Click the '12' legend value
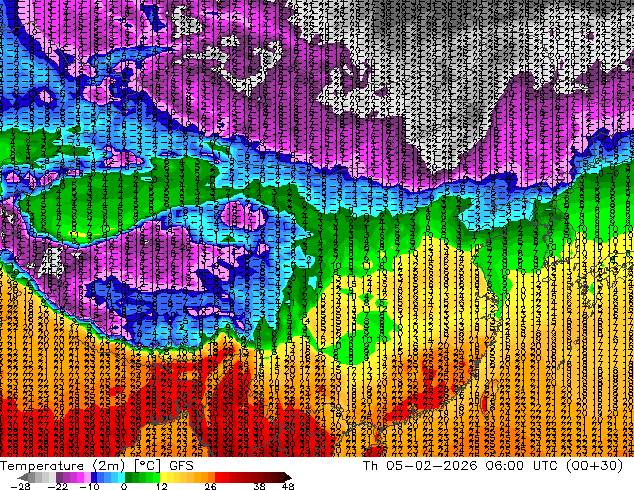 [x=162, y=486]
